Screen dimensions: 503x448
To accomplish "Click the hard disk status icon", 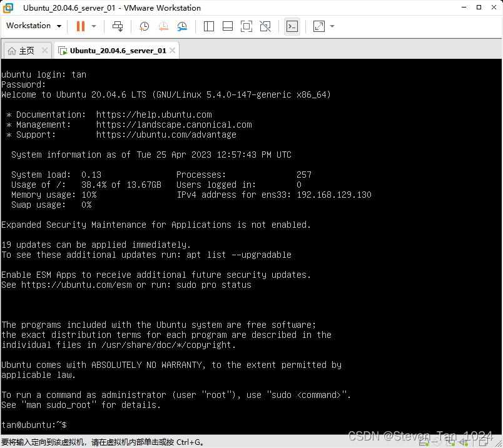I will tap(424, 443).
